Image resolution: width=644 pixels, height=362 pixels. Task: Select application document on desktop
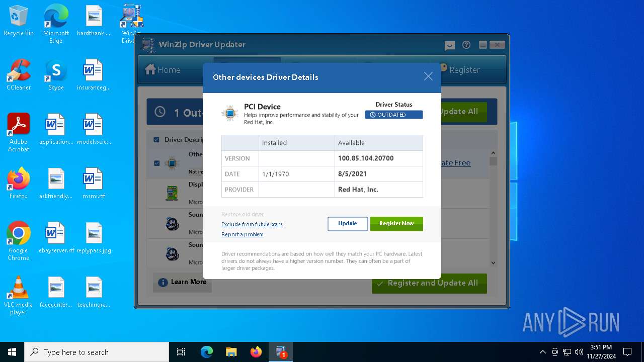coord(56,130)
